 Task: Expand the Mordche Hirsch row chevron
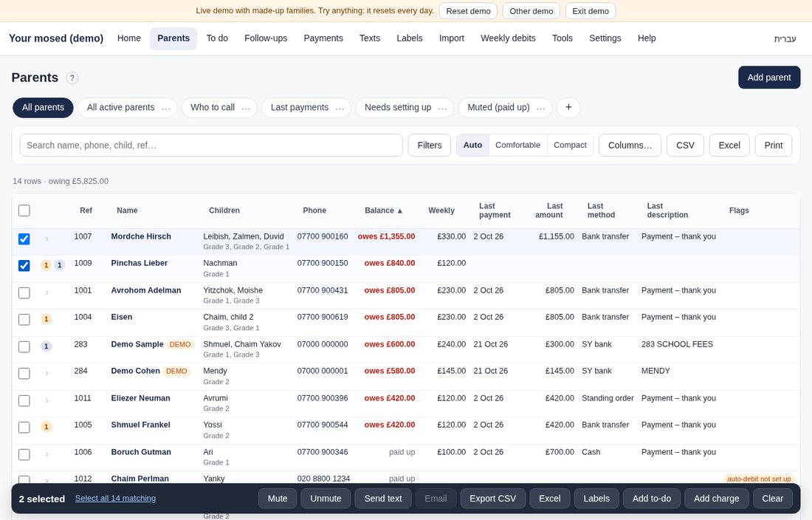coord(47,239)
